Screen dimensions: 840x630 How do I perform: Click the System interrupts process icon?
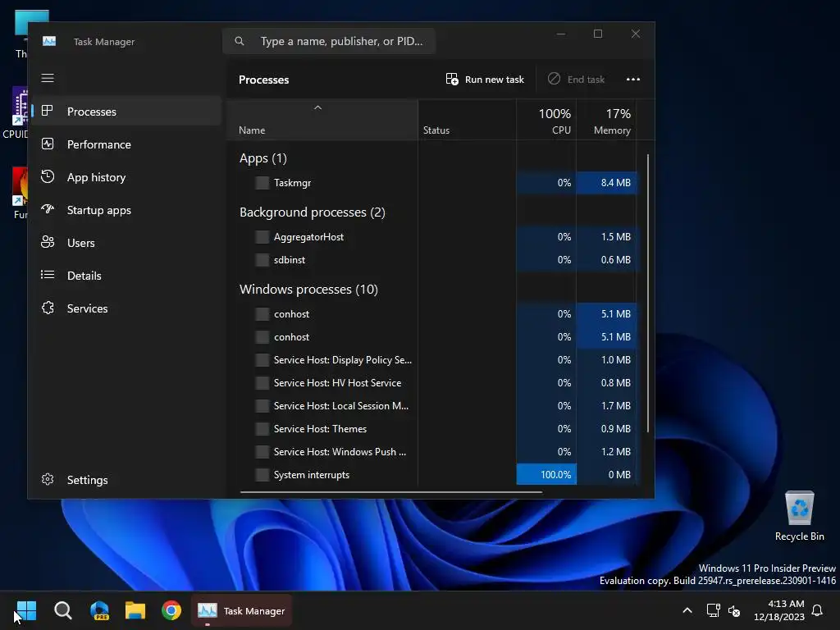262,475
